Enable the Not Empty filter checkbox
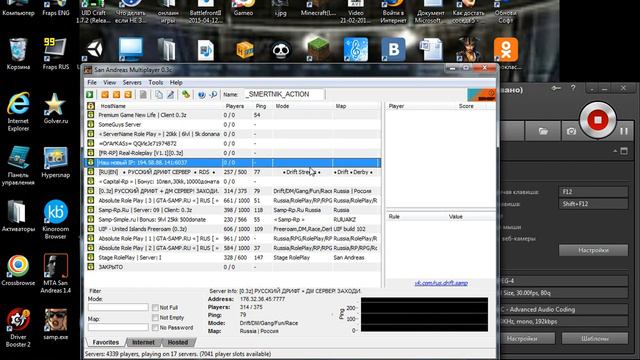Image resolution: width=640 pixels, height=360 pixels. 155,317
